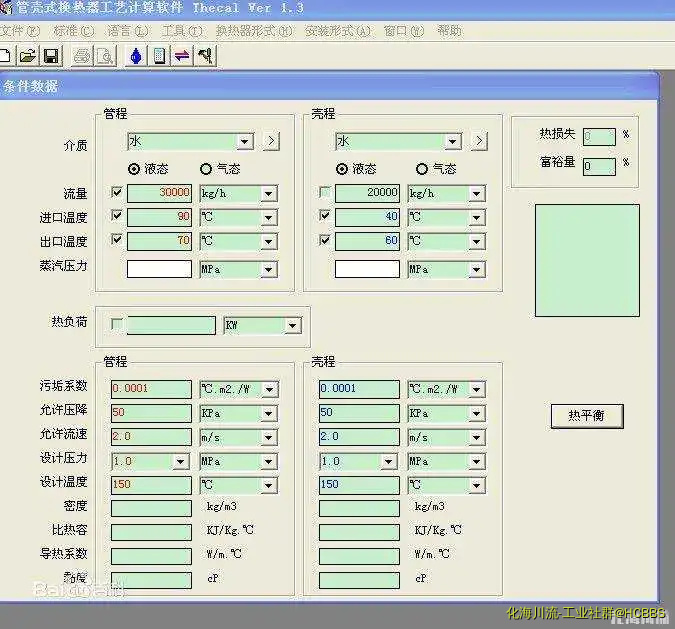The height and width of the screenshot is (629, 675).
Task: Open tube-side allowable velocity m/s dropdown
Action: click(268, 438)
